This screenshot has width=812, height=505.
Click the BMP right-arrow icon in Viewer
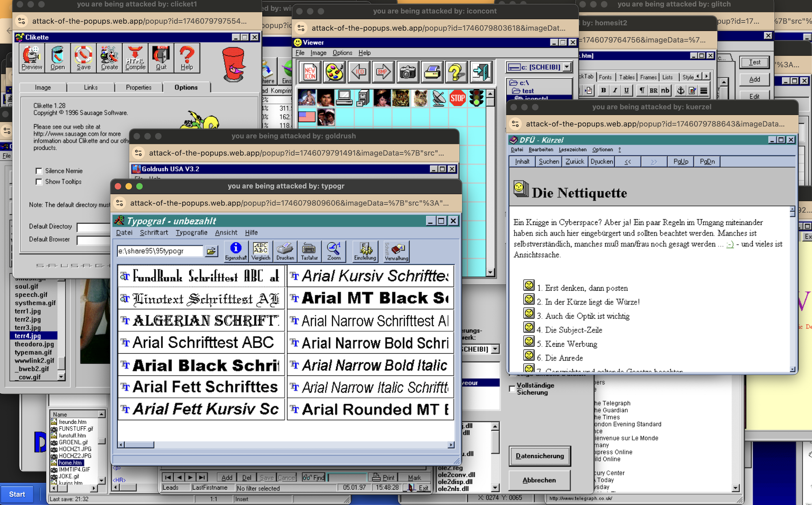coord(383,73)
